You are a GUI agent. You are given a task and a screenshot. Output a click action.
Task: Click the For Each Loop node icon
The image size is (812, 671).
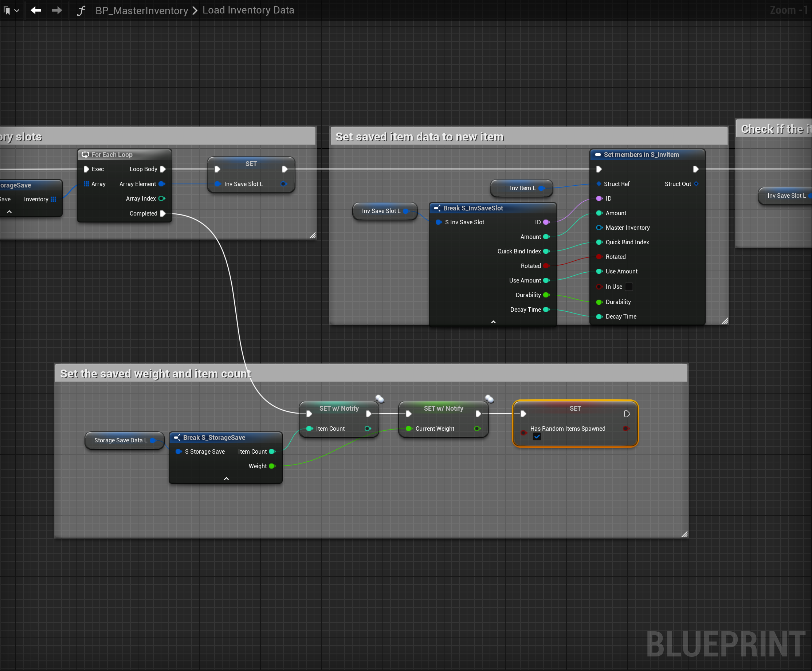85,155
